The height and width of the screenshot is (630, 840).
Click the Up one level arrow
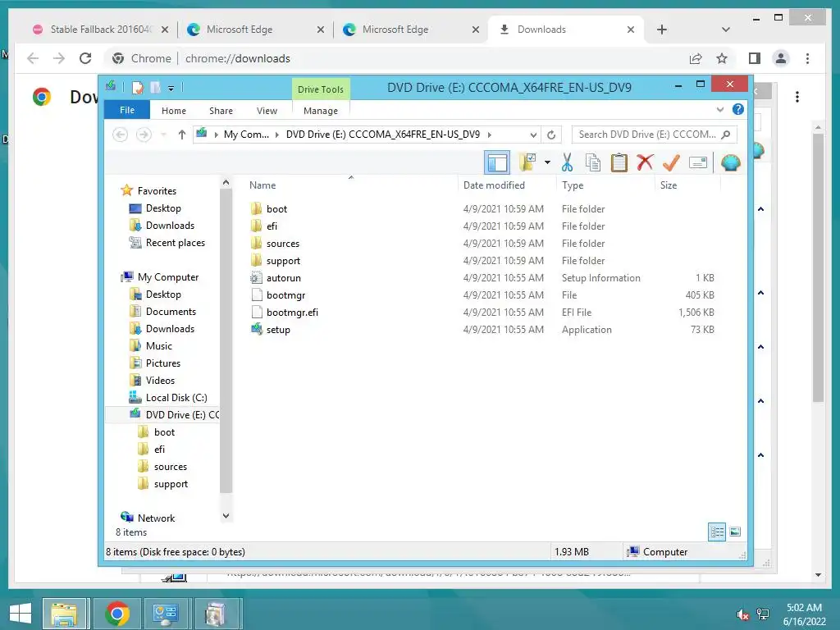click(181, 135)
